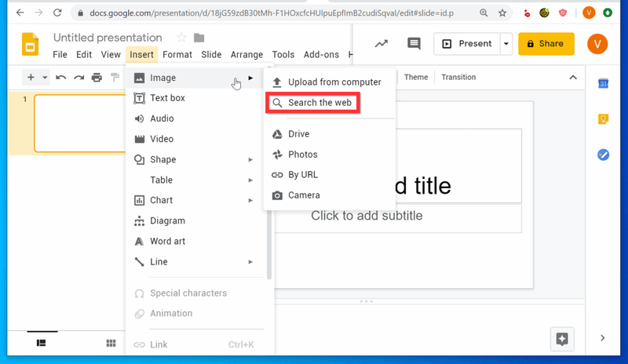Open the Theme panel
Image resolution: width=628 pixels, height=364 pixels.
pyautogui.click(x=416, y=78)
